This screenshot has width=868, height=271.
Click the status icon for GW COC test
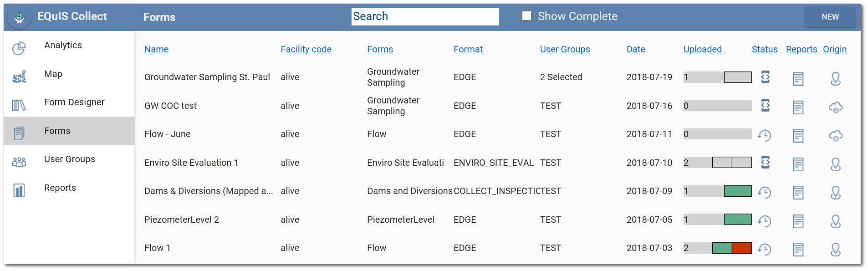tap(766, 106)
